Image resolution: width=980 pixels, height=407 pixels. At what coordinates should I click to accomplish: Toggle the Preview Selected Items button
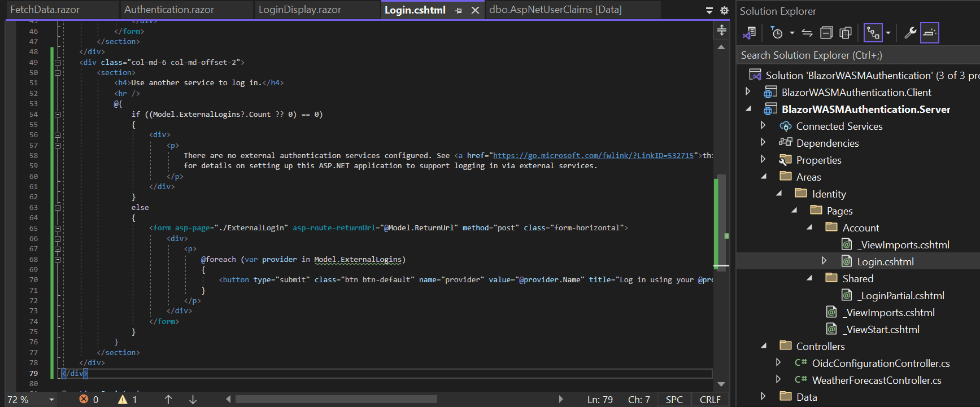[x=929, y=33]
